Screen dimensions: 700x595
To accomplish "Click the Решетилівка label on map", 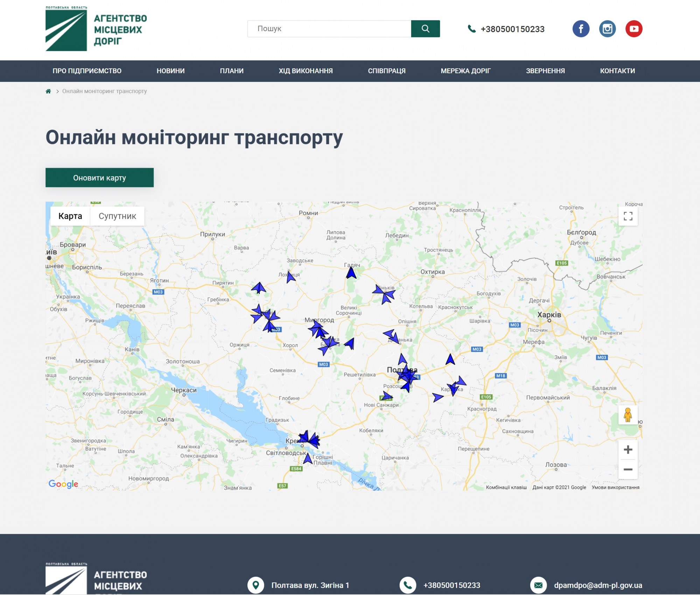I will 359,375.
